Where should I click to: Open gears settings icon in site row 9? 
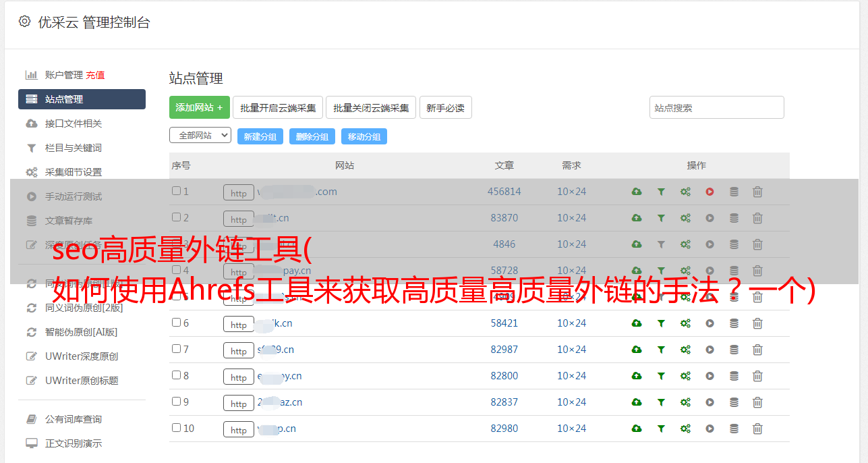coord(685,402)
